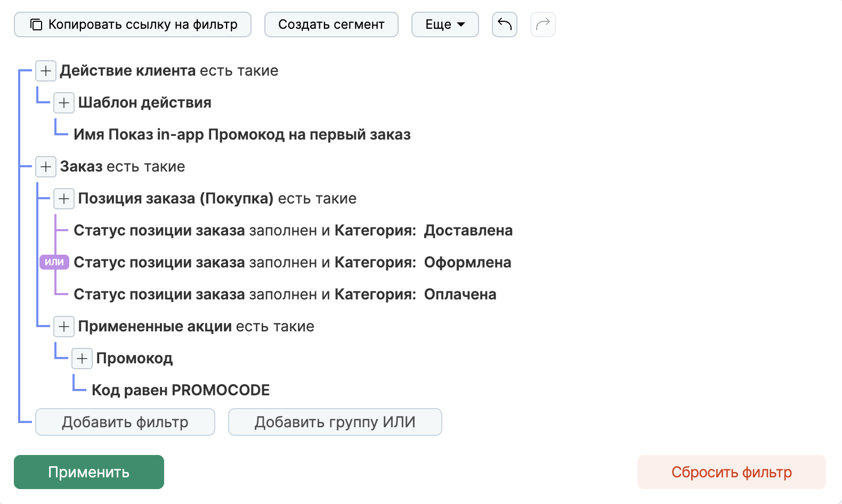
Task: Click the 'Промокод' label
Action: [134, 359]
